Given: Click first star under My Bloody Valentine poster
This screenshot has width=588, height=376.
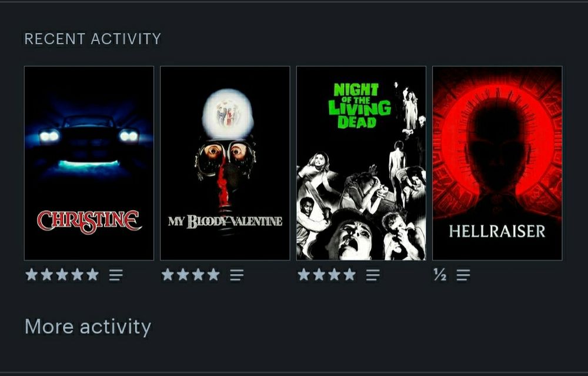Looking at the screenshot, I should 168,275.
